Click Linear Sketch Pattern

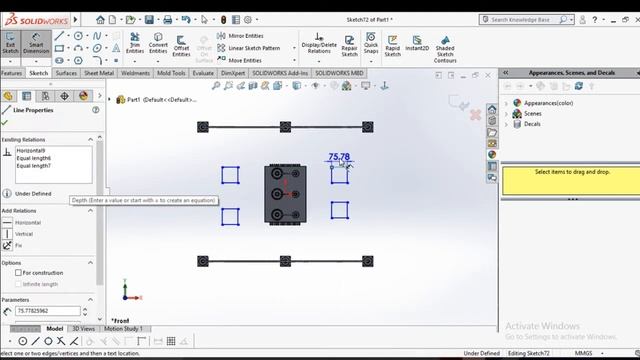pyautogui.click(x=249, y=48)
